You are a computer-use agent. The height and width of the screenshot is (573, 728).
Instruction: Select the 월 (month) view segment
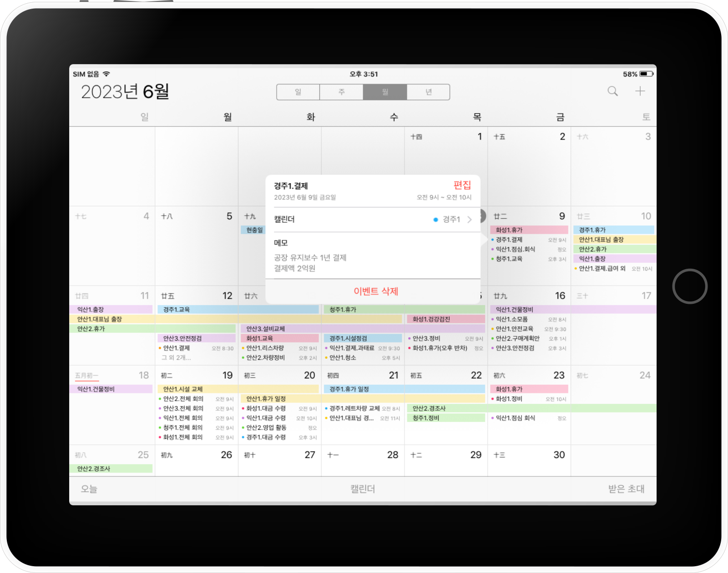pyautogui.click(x=385, y=92)
